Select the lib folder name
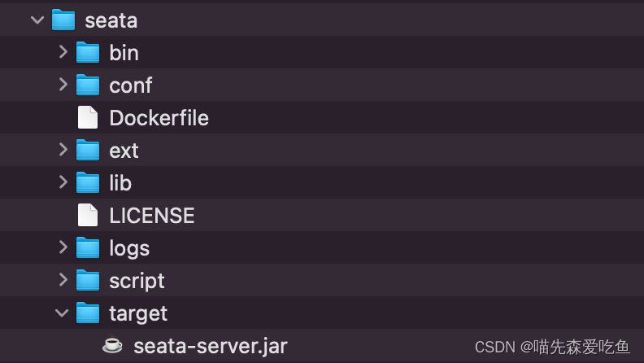This screenshot has width=644, height=363. (120, 182)
